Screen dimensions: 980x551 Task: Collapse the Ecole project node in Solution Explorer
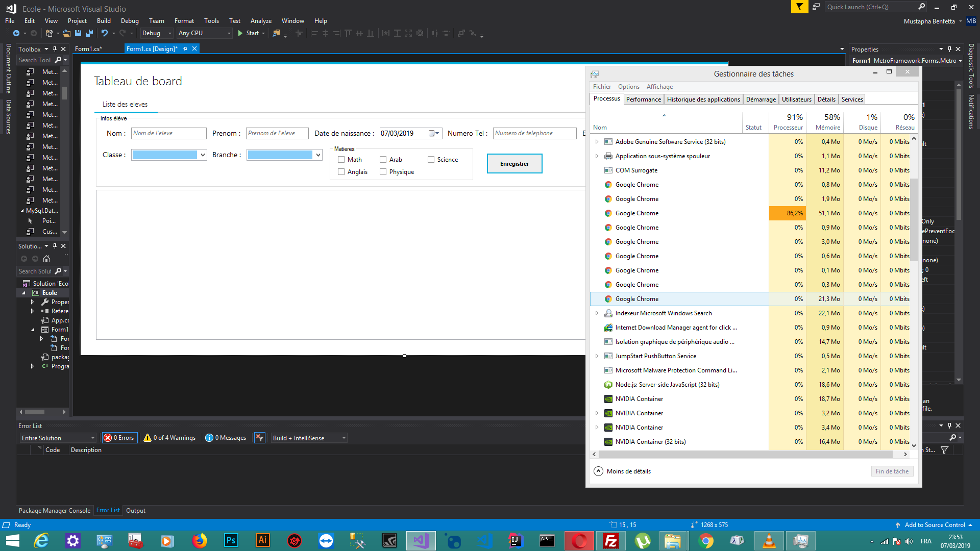point(23,293)
